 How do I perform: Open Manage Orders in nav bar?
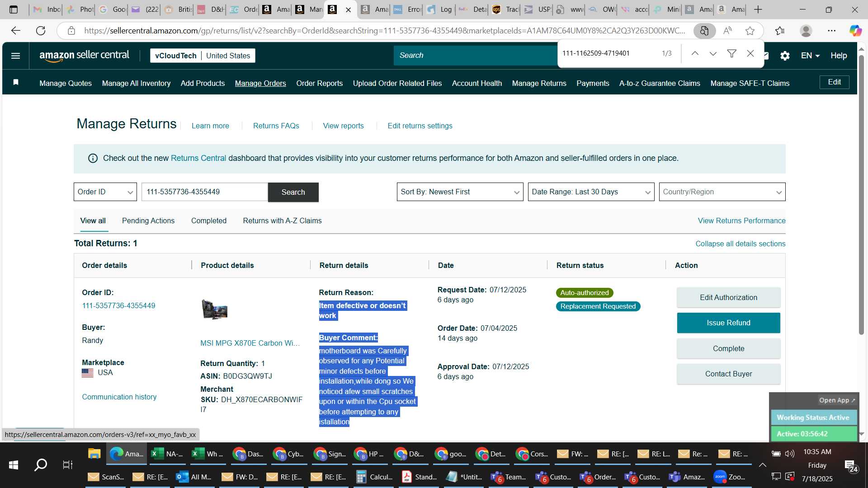click(260, 83)
